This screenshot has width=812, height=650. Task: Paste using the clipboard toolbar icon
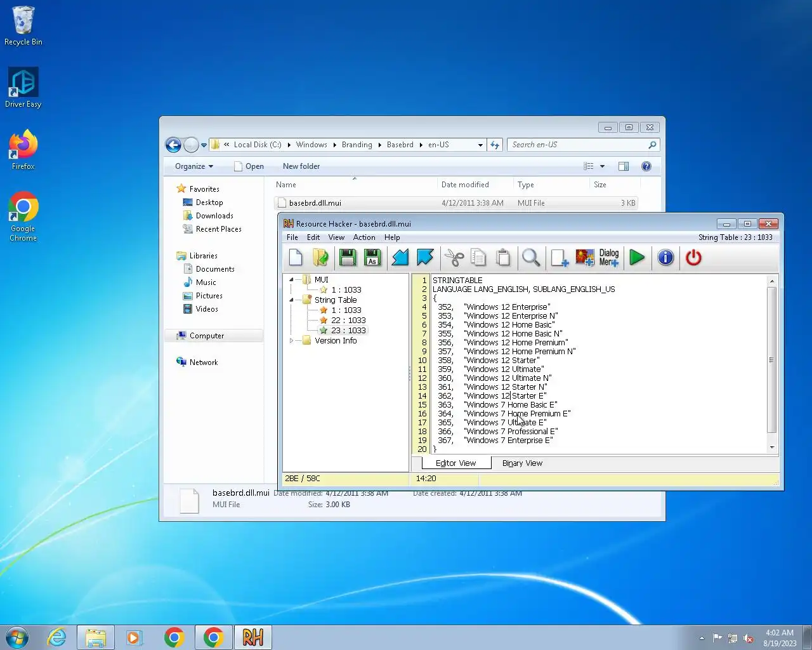tap(503, 258)
